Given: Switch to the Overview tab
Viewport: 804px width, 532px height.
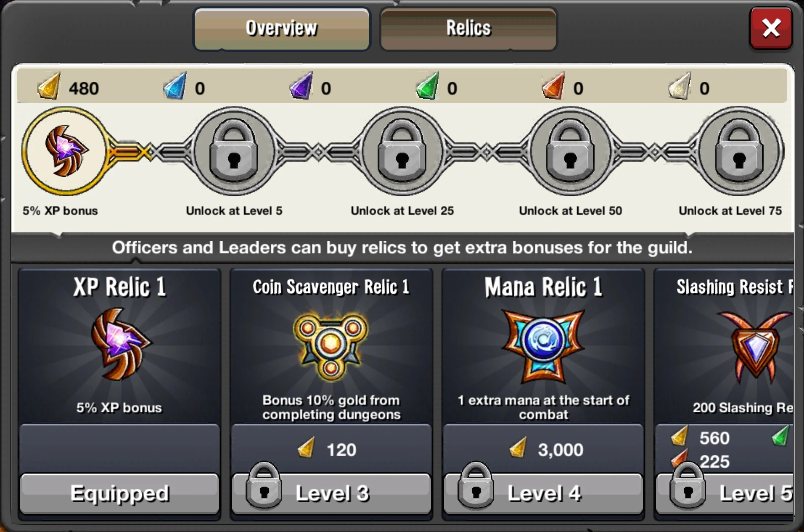Looking at the screenshot, I should (x=282, y=29).
